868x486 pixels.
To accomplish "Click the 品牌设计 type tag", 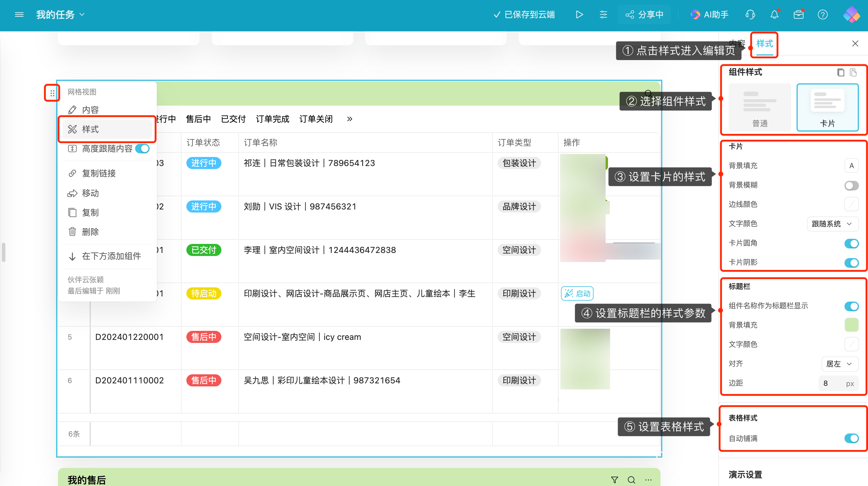I will pos(519,206).
